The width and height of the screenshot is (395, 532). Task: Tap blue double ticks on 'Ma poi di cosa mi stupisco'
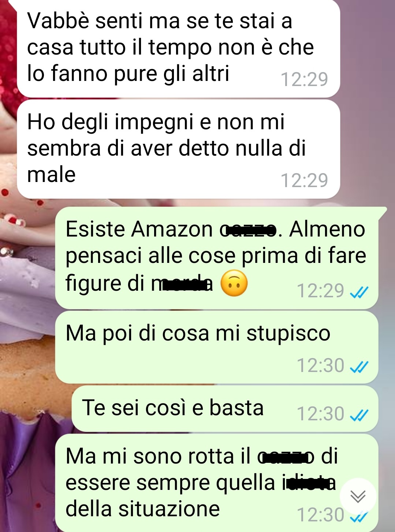(359, 367)
